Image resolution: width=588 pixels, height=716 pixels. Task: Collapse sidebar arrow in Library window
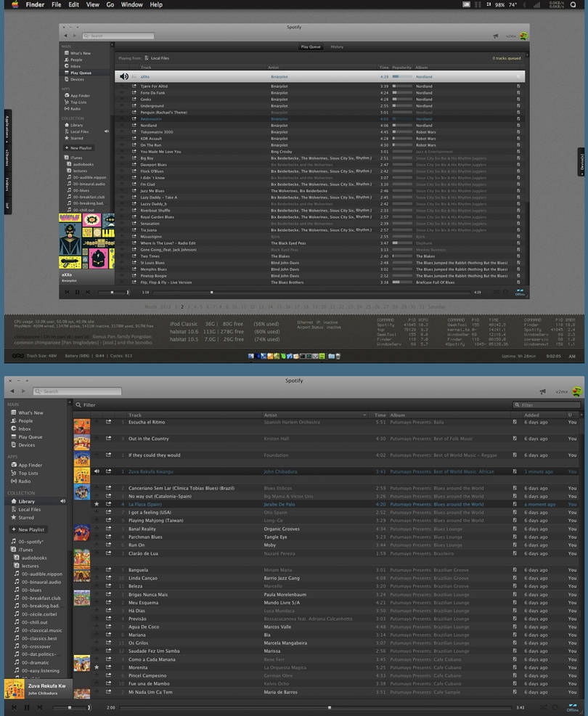tap(70, 403)
